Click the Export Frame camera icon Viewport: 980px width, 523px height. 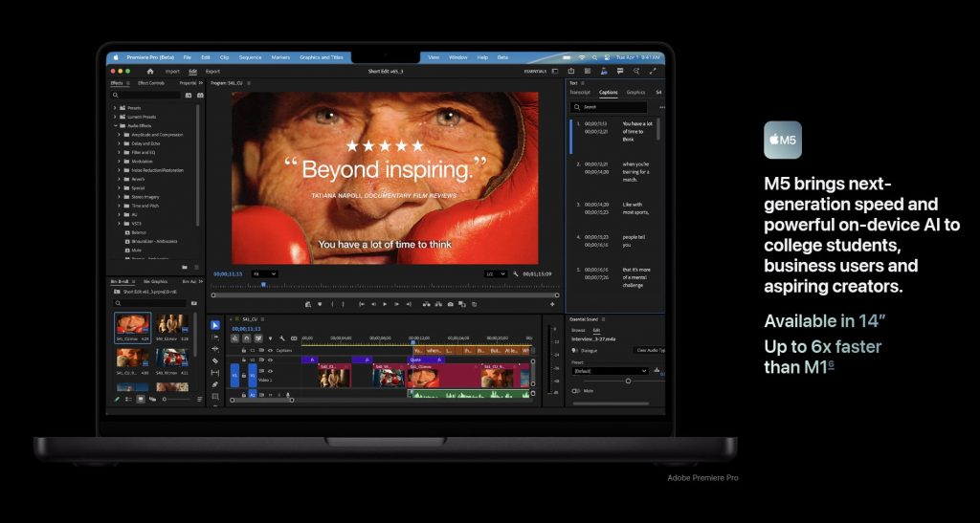tap(450, 304)
